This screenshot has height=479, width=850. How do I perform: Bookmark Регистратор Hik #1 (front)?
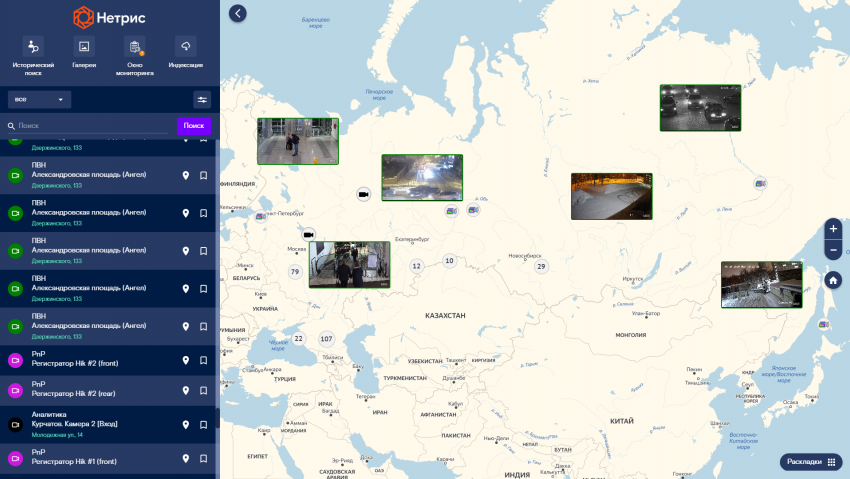(x=203, y=459)
